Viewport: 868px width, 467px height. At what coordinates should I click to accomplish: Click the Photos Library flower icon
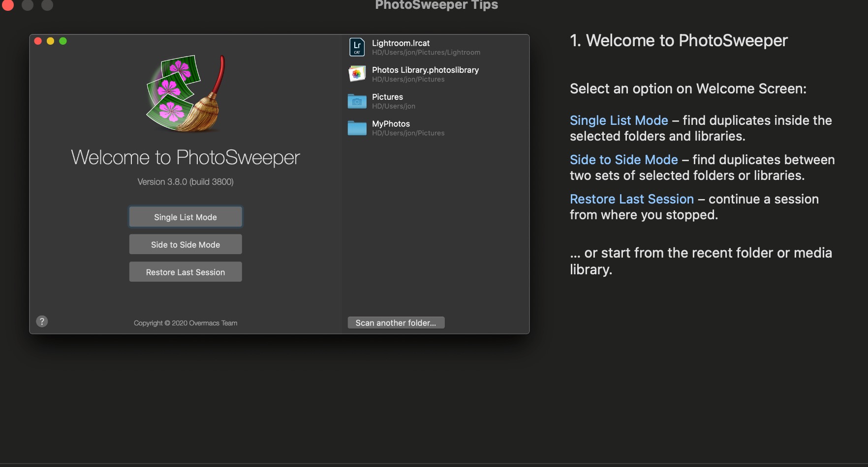pyautogui.click(x=357, y=74)
